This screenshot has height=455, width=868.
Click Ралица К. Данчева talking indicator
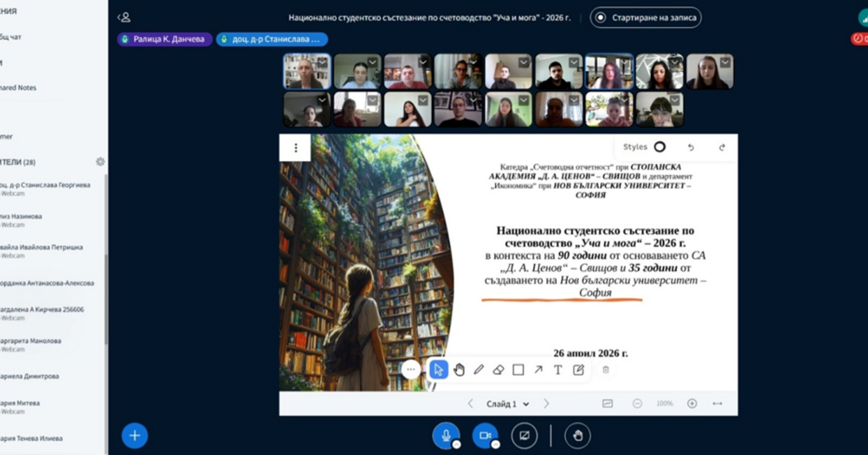click(x=165, y=39)
